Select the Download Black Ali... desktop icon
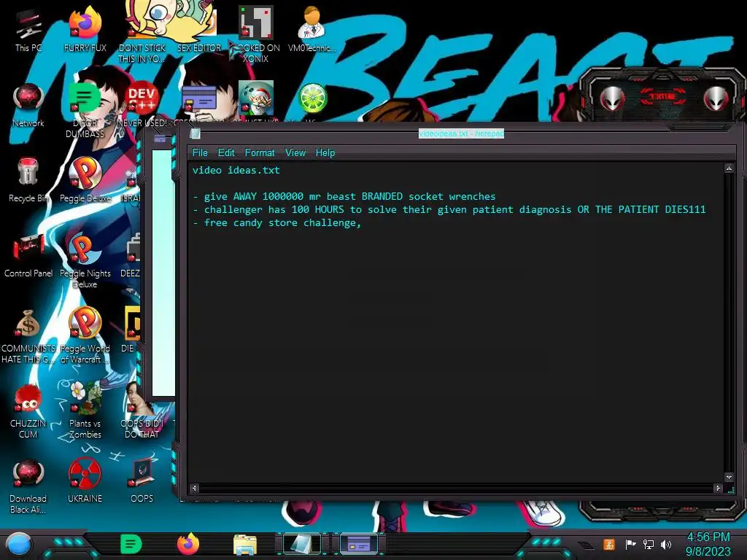747x560 pixels. [28, 486]
